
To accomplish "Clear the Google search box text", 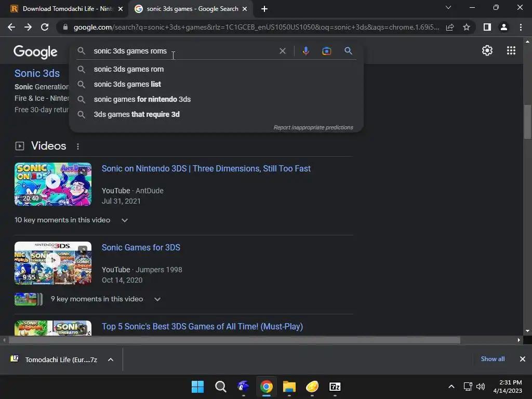I will (x=282, y=51).
